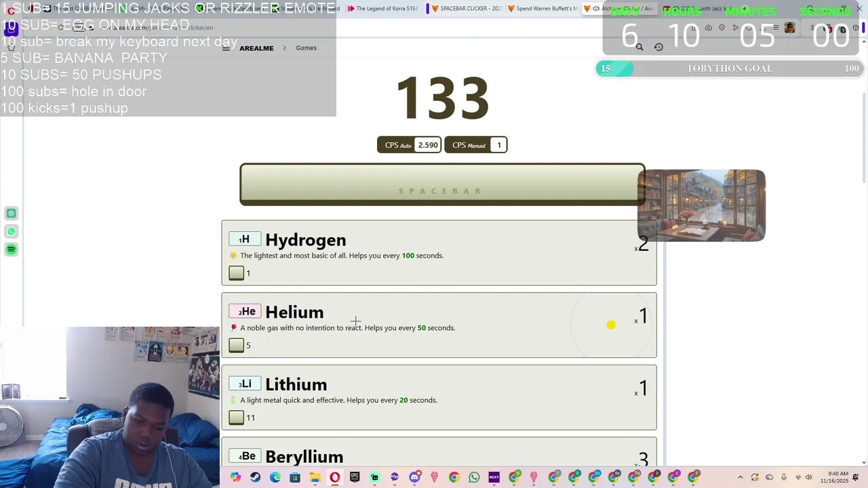Open the volume control in the tray
The image size is (868, 488).
808,477
